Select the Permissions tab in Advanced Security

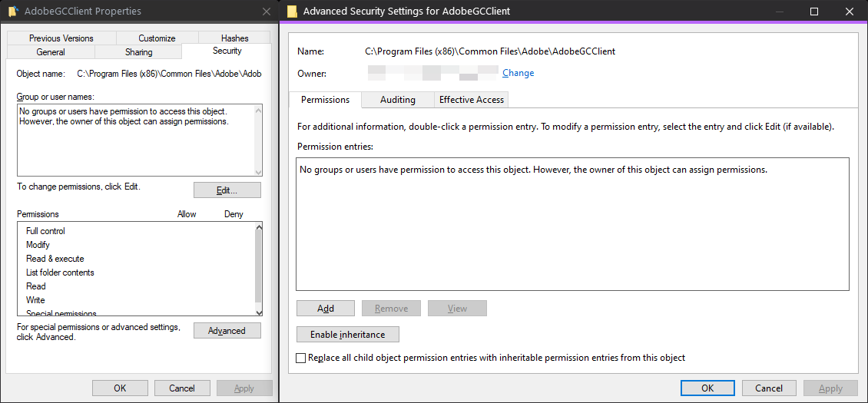click(x=325, y=100)
